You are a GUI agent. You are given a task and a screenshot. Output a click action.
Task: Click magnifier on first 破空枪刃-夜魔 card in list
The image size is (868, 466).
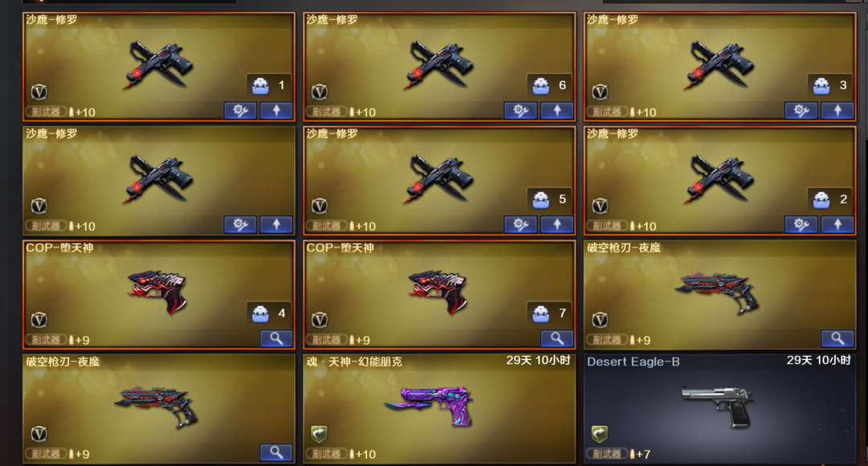pos(837,338)
